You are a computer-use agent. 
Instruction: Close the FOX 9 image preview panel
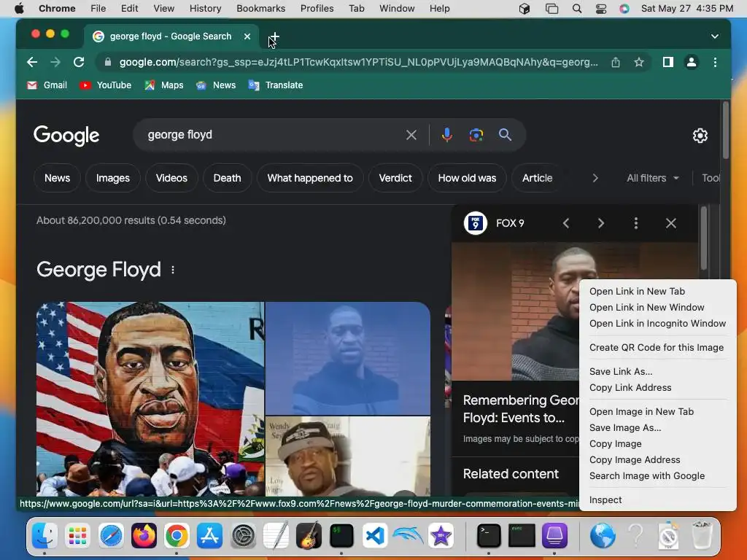pos(671,223)
